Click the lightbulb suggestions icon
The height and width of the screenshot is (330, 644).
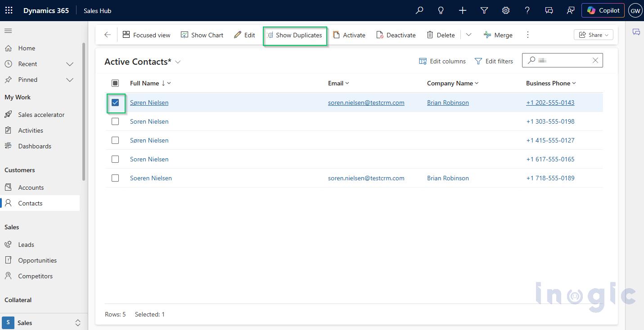click(x=441, y=10)
